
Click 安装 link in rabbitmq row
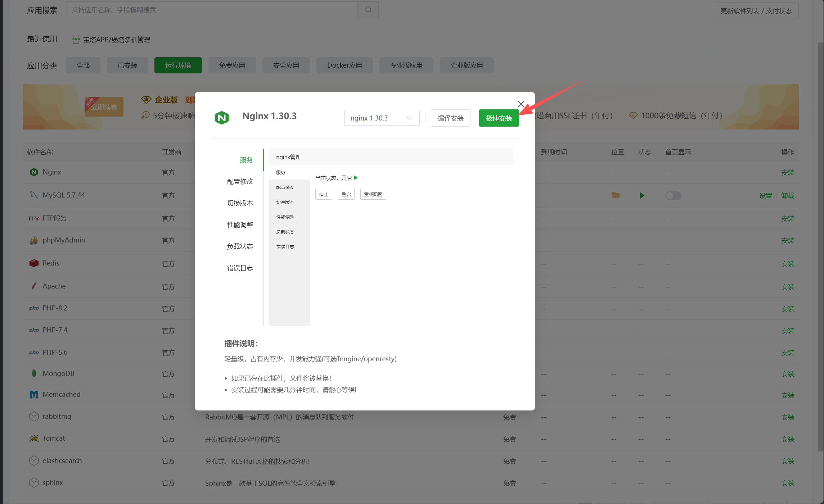(788, 417)
